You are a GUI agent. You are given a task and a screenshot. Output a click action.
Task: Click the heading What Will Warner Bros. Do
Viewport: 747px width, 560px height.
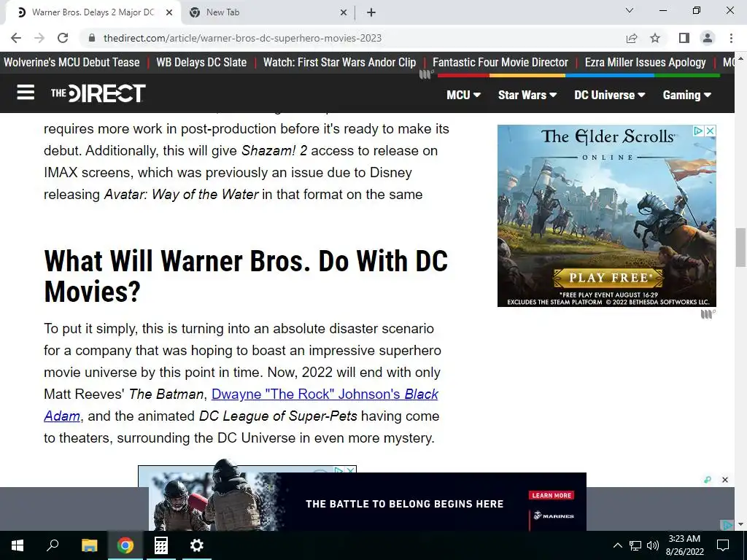click(246, 276)
